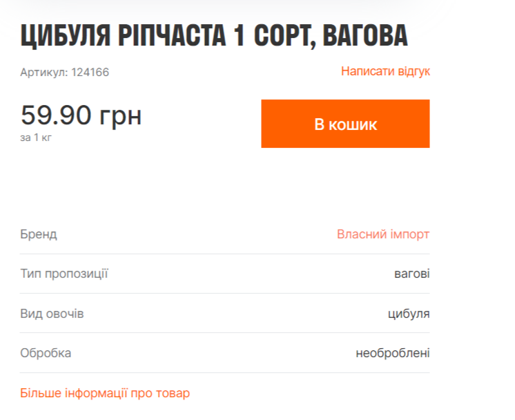Viewport: 515px width, 420px height.
Task: Click the word РІПЧАСТА in the heading
Action: click(x=167, y=36)
